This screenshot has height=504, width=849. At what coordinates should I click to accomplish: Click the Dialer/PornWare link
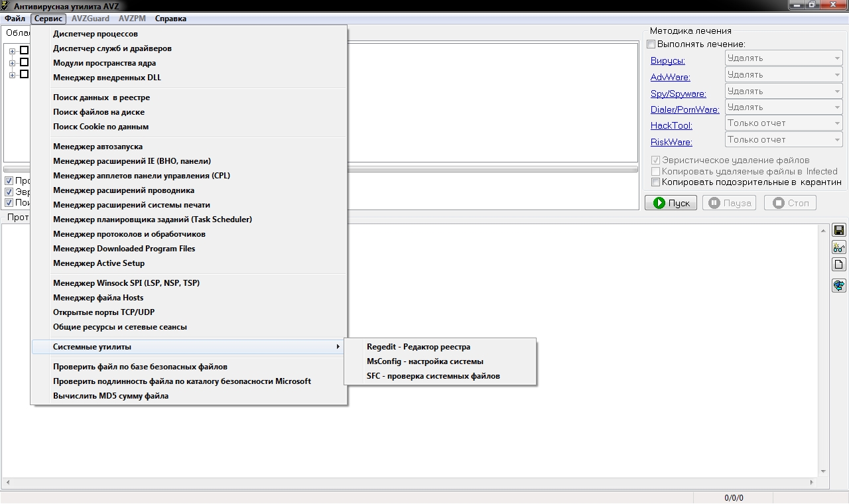tap(685, 110)
